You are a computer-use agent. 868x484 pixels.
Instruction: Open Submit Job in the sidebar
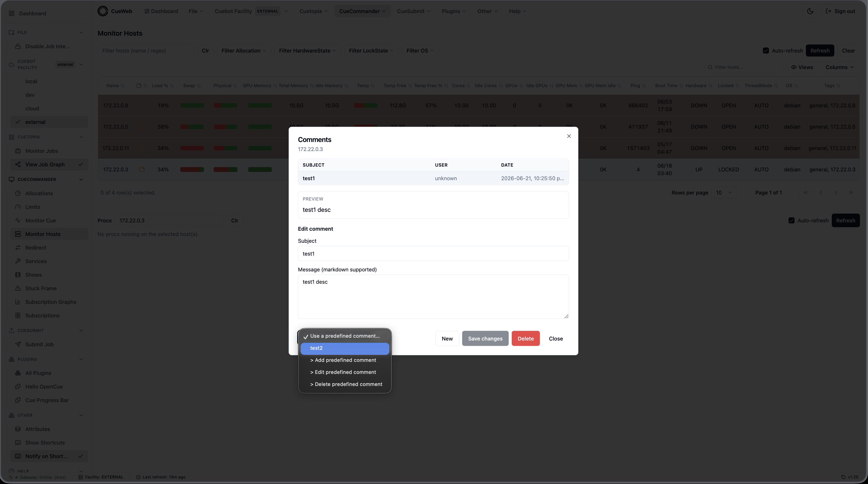tap(49, 344)
